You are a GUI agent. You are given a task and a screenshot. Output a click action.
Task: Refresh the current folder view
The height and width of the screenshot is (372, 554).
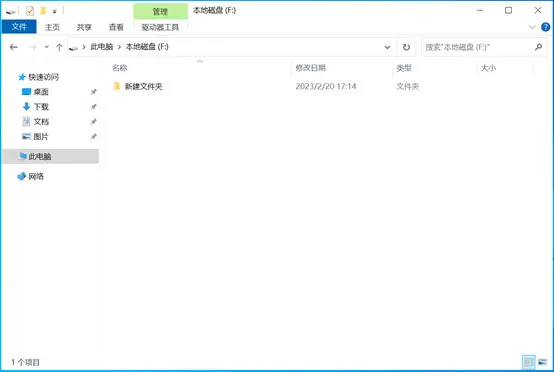[406, 47]
